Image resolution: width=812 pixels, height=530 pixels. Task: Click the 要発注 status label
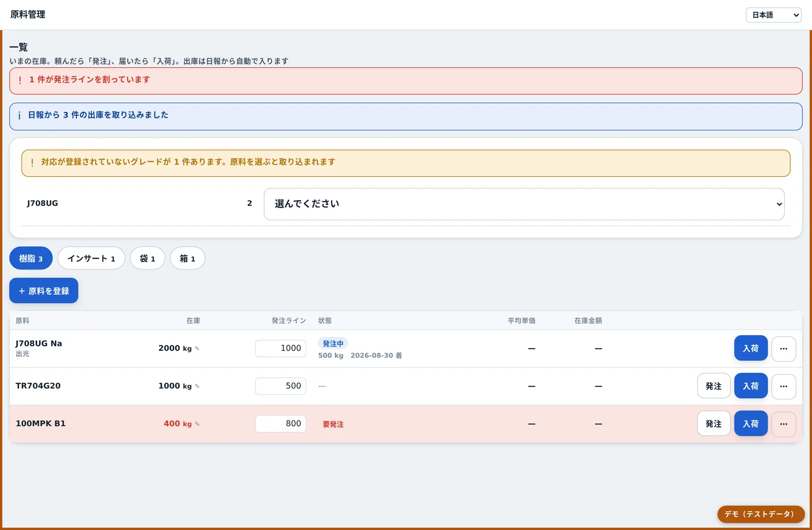pos(333,424)
